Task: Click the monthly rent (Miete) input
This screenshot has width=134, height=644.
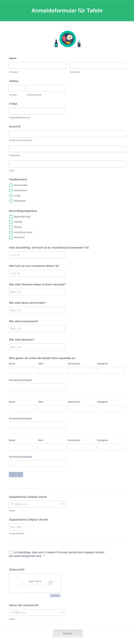Action: click(x=37, y=273)
